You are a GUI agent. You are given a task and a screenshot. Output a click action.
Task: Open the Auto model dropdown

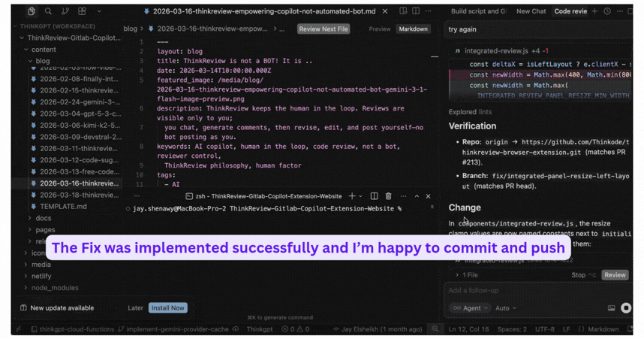pyautogui.click(x=506, y=307)
